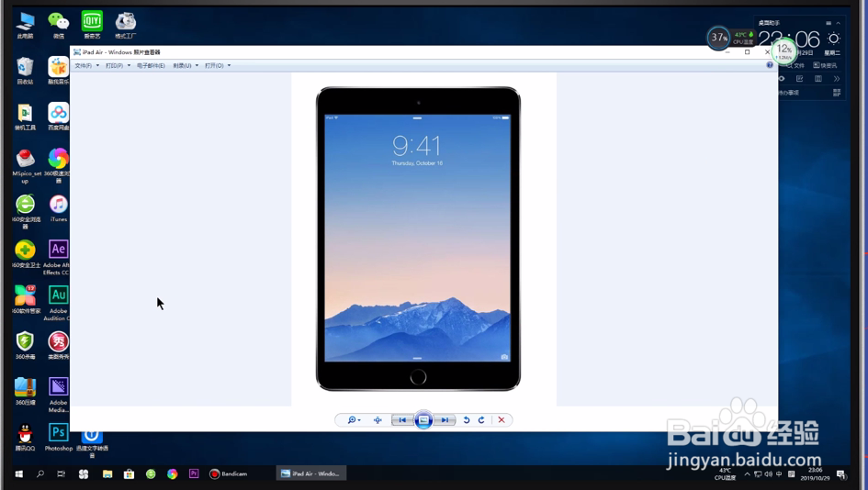
Task: Open the 360安全卫士 desktop icon
Action: tap(25, 254)
